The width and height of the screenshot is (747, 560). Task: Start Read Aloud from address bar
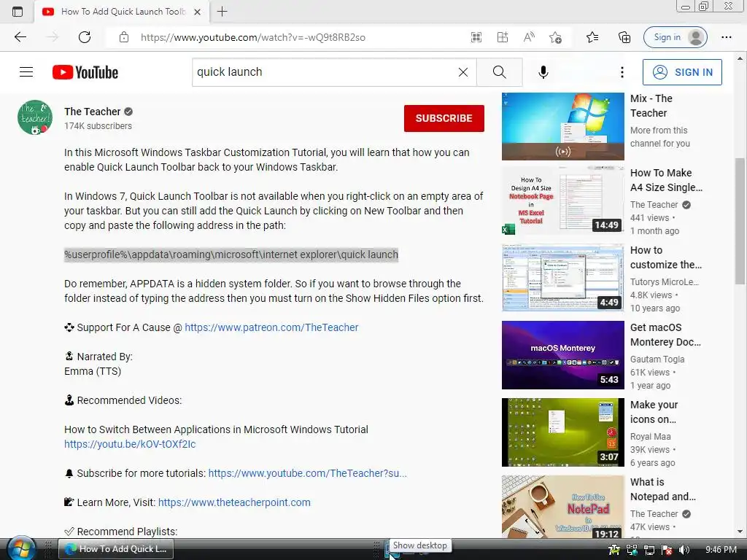529,37
